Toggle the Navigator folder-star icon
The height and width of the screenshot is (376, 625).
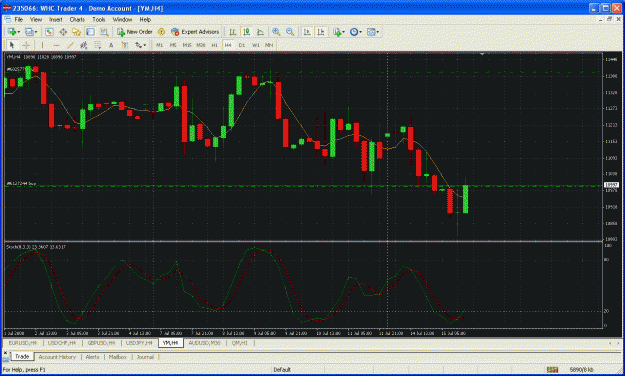[x=77, y=32]
